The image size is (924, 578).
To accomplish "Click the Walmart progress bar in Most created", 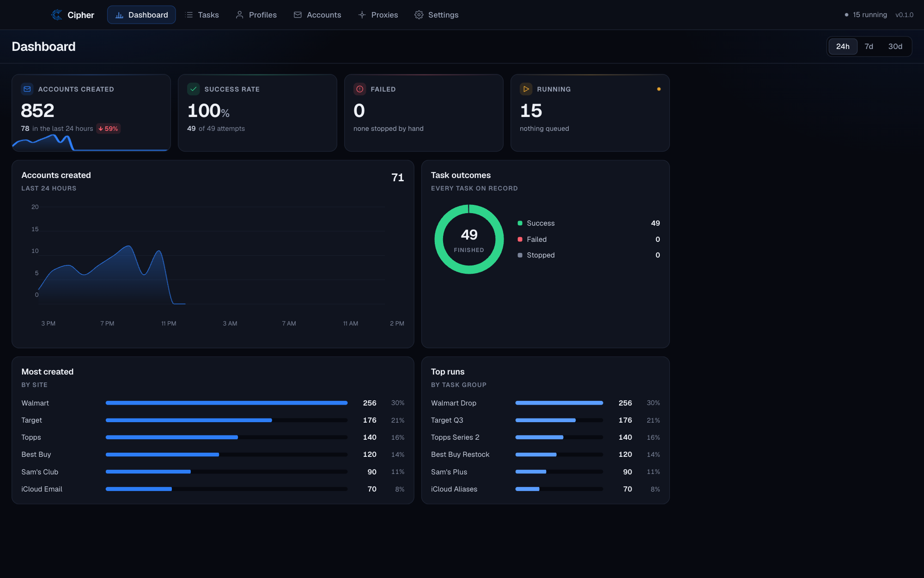I will point(226,403).
